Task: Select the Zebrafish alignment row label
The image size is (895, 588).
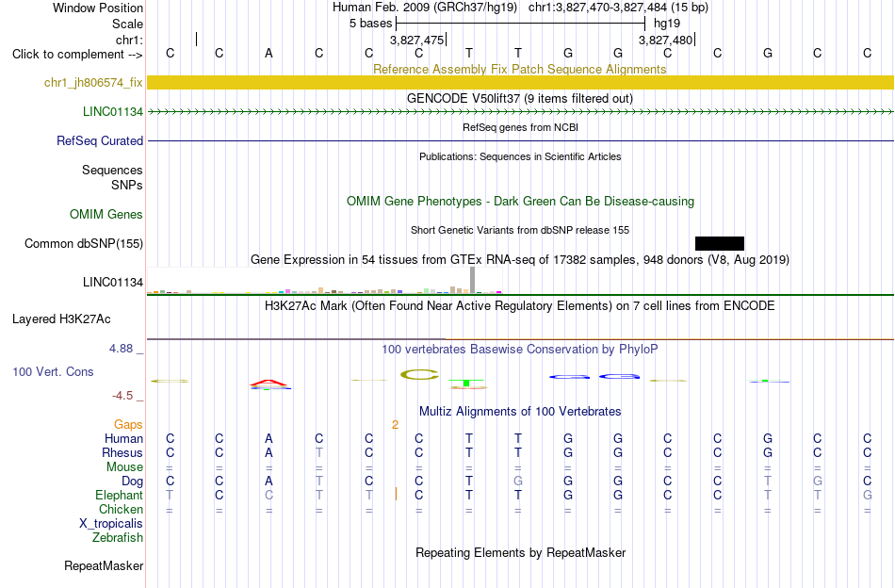Action: (x=118, y=537)
